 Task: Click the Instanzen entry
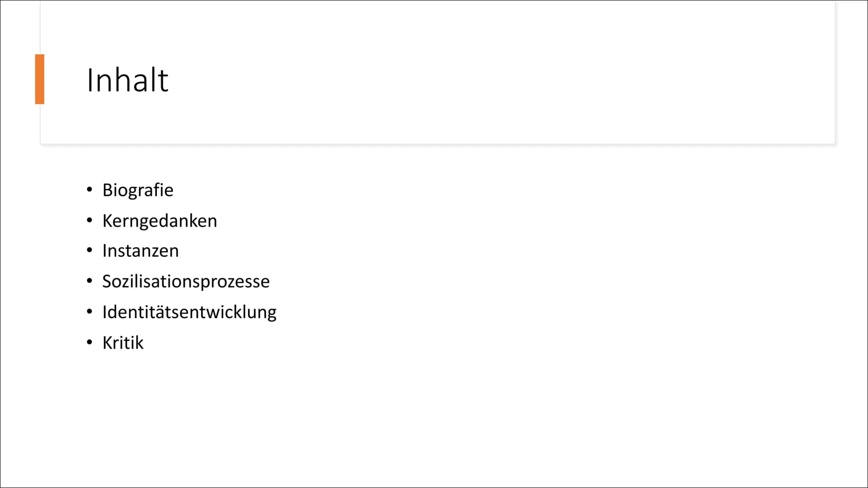pos(141,251)
